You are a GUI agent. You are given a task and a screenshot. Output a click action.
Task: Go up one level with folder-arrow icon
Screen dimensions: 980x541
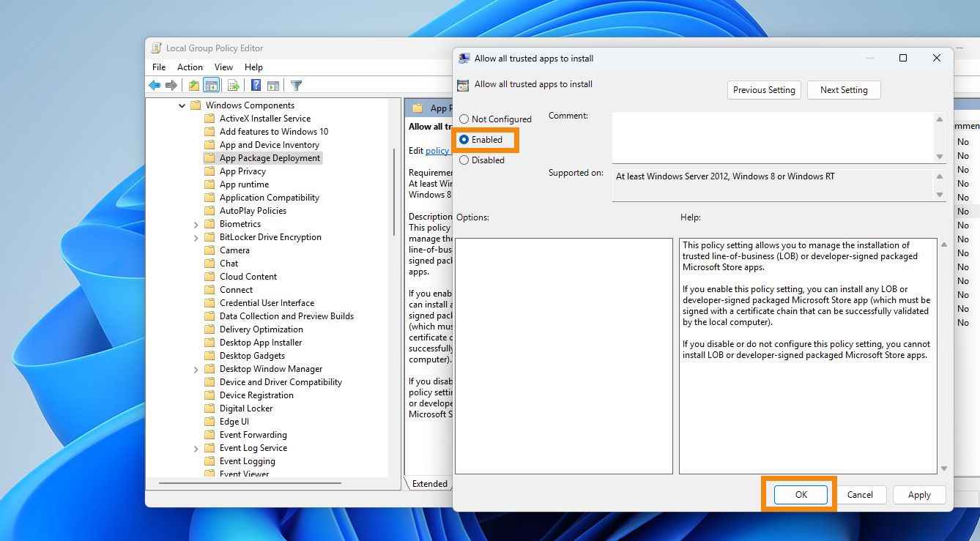point(193,86)
